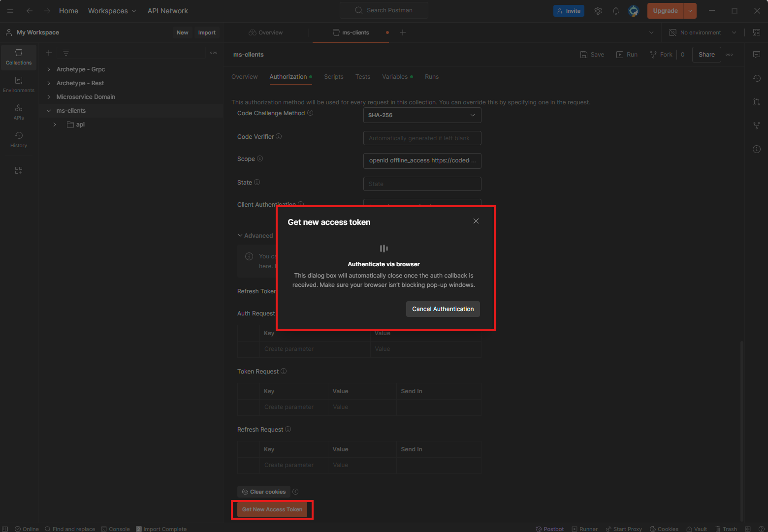This screenshot has height=532, width=768.
Task: Click the info icon beside Scope
Action: (x=260, y=158)
